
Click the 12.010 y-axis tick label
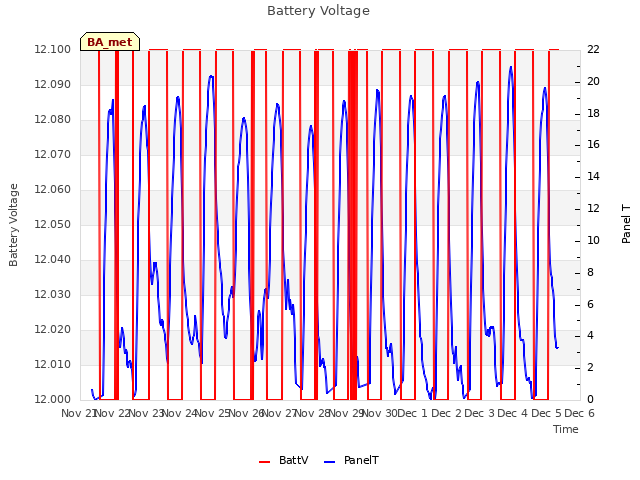point(52,364)
